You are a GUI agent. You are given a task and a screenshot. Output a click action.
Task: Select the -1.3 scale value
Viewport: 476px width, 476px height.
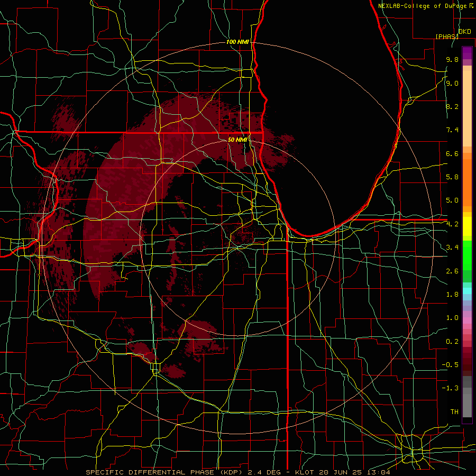coord(450,388)
